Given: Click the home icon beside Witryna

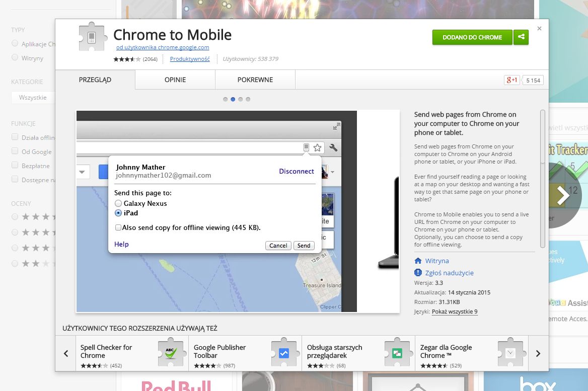Looking at the screenshot, I should click(418, 261).
